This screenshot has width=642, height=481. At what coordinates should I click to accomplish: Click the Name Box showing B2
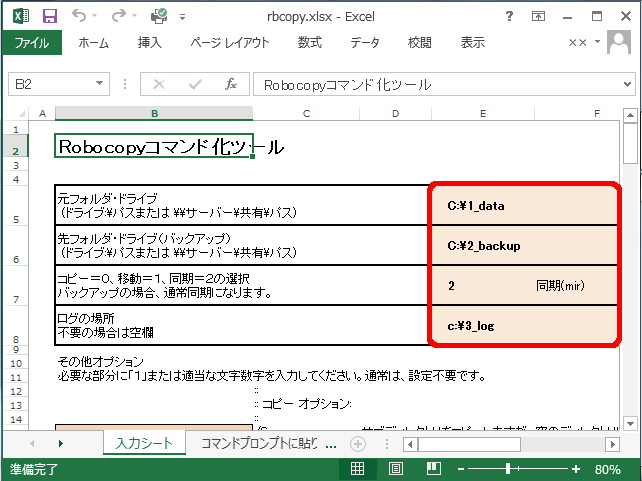tap(51, 84)
